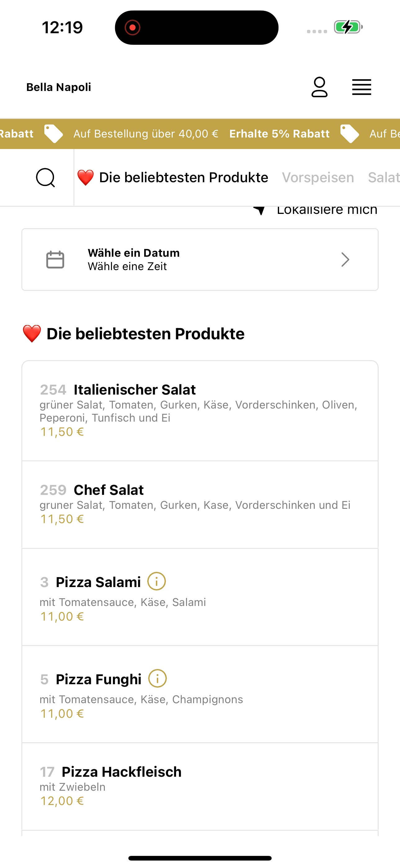Open the user profile icon

click(x=319, y=87)
